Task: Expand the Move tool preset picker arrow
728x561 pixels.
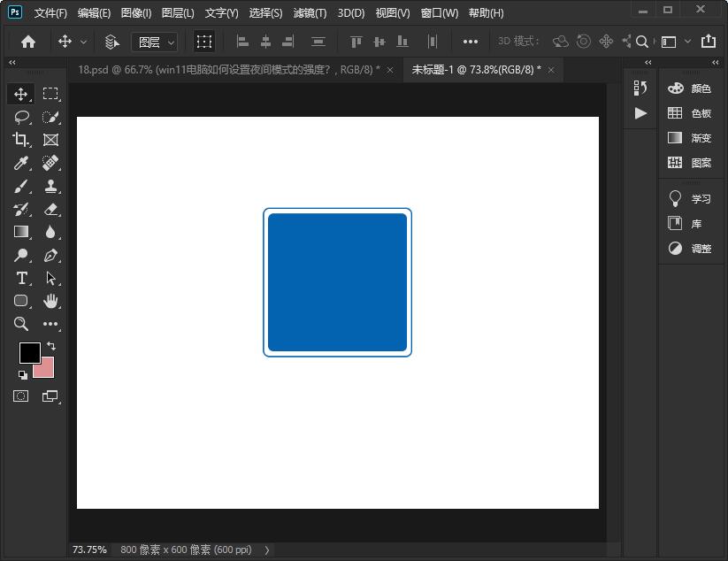Action: (84, 42)
